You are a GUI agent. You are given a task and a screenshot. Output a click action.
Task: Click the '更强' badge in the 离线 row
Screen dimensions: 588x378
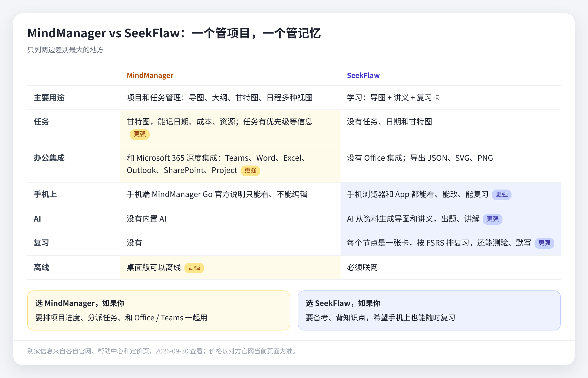pyautogui.click(x=194, y=268)
